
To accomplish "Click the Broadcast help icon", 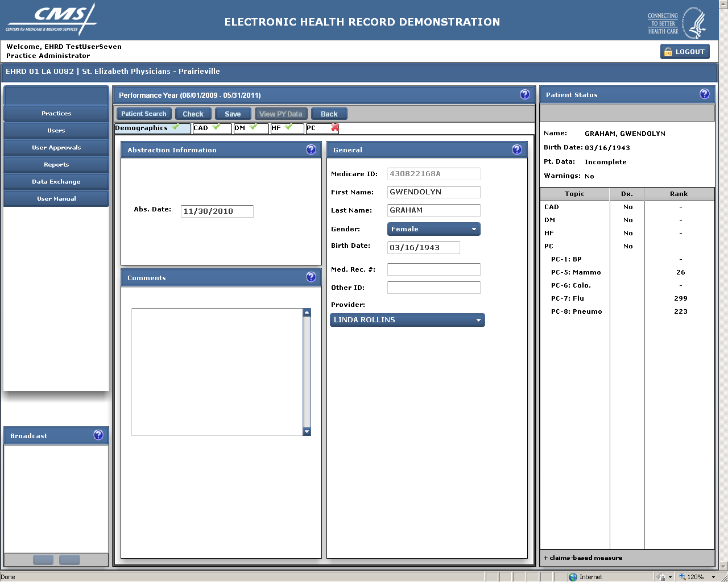I will click(98, 435).
